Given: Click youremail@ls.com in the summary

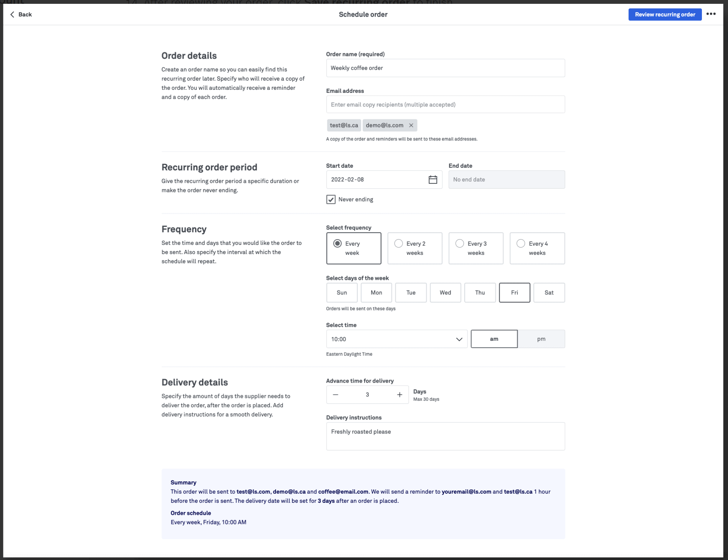Looking at the screenshot, I should [467, 492].
